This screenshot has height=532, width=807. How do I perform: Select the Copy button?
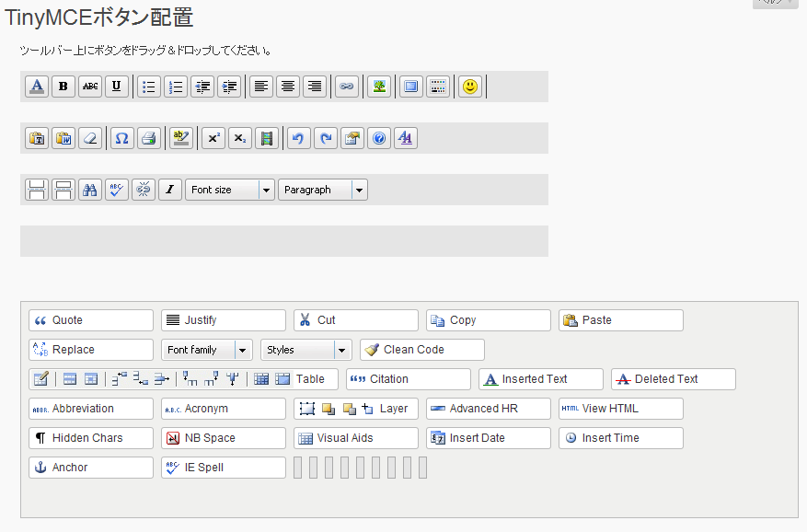[489, 320]
